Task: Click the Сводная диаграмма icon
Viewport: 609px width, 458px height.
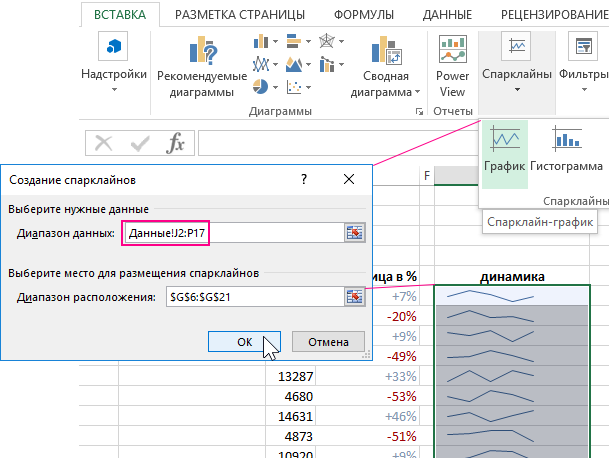Action: (x=386, y=50)
